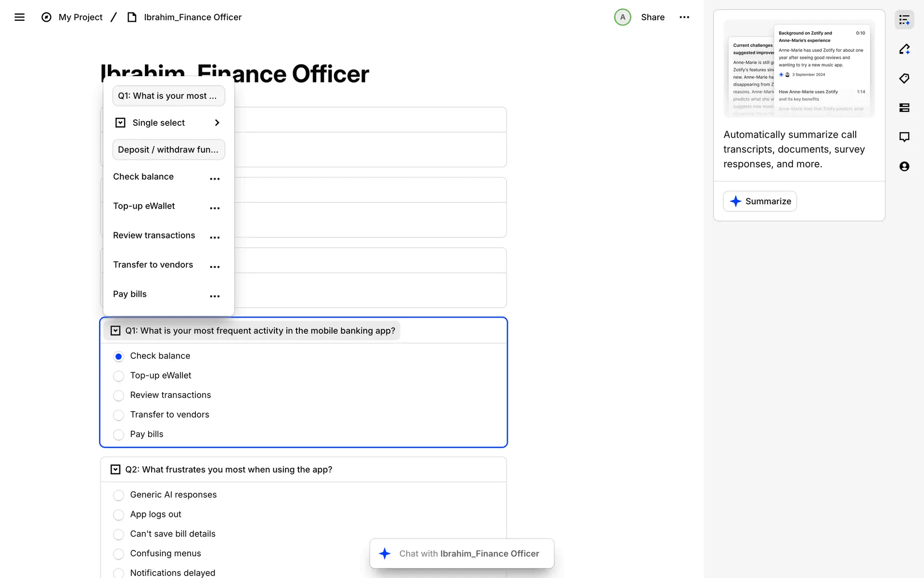The image size is (924, 578).
Task: Click the Share button
Action: point(652,17)
